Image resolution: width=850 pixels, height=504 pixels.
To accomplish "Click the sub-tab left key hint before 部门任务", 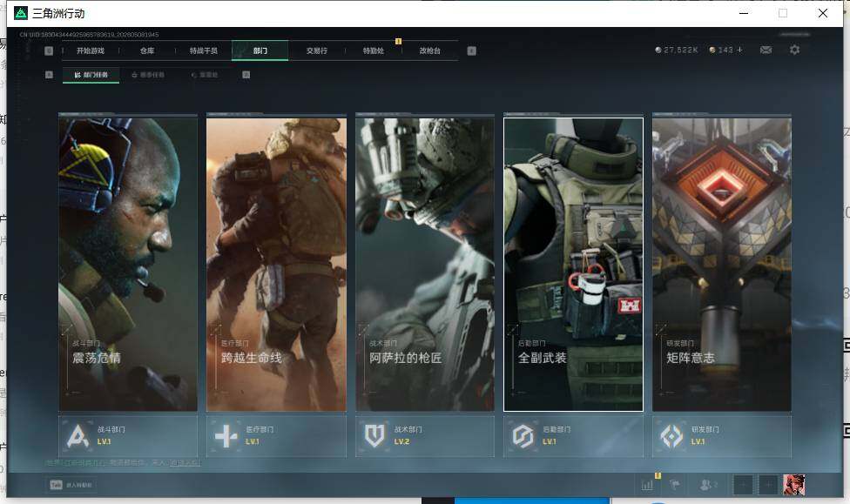I will click(49, 74).
